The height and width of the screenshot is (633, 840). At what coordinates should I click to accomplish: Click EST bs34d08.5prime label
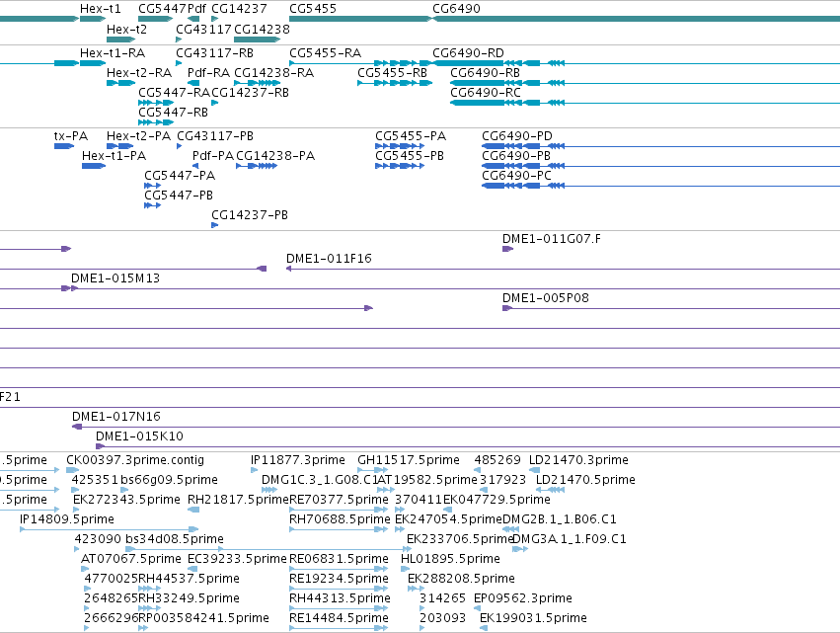point(175,538)
